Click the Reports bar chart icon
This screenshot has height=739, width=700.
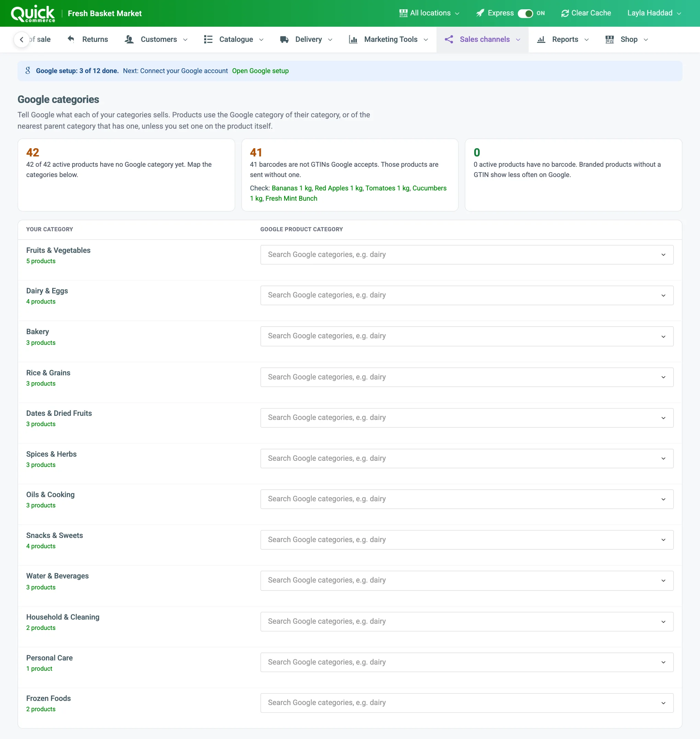tap(541, 39)
